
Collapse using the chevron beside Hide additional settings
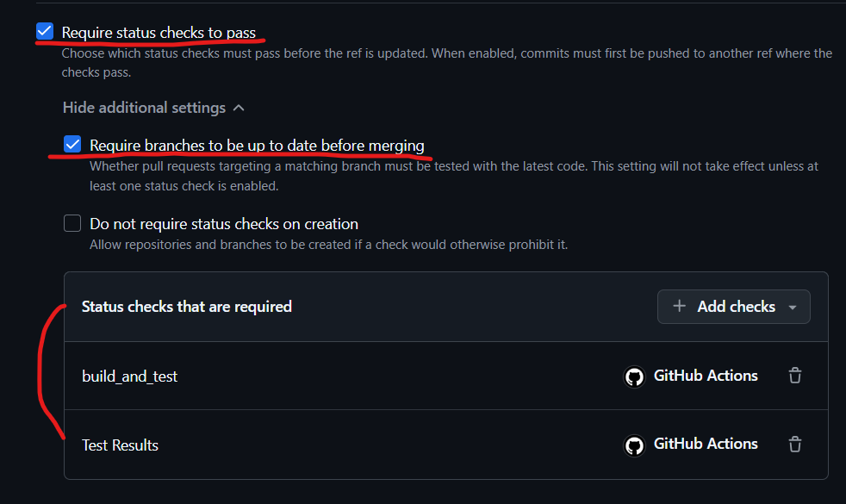239,109
